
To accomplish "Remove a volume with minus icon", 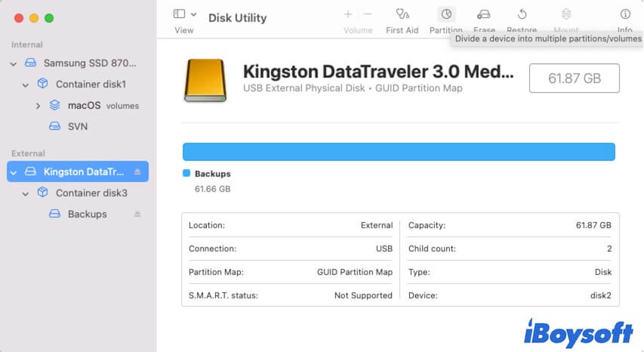I will click(x=368, y=14).
